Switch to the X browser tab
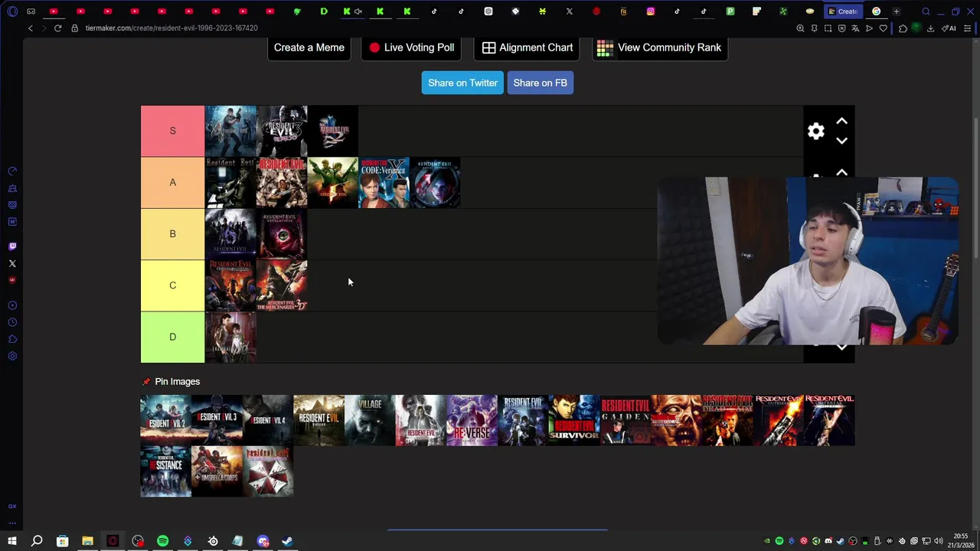This screenshot has width=980, height=551. click(x=569, y=11)
